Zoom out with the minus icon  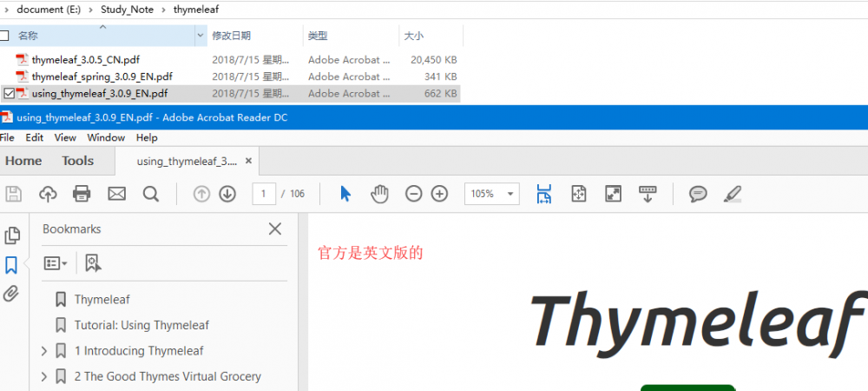tap(413, 194)
